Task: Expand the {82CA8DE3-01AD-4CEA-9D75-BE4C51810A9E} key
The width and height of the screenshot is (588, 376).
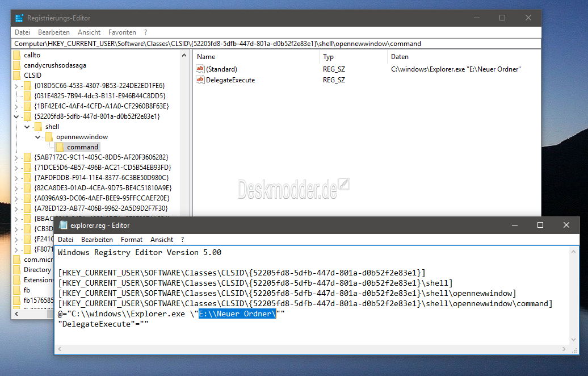Action: tap(16, 188)
